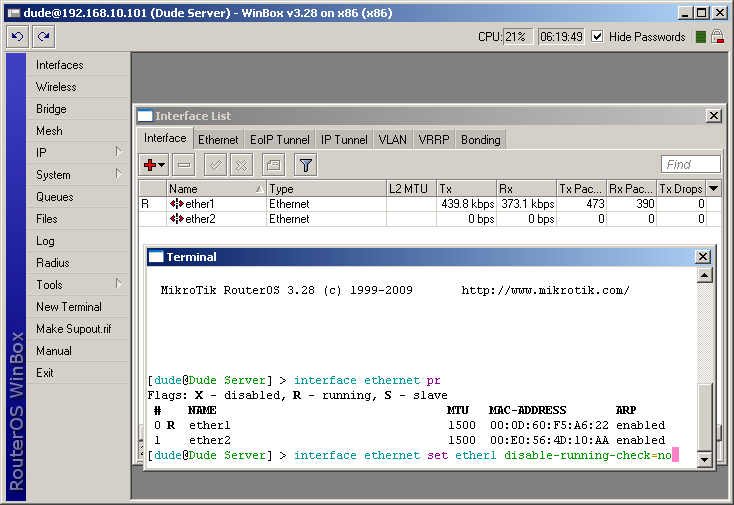The height and width of the screenshot is (505, 734).
Task: Click the Comment toolbar button
Action: (273, 165)
